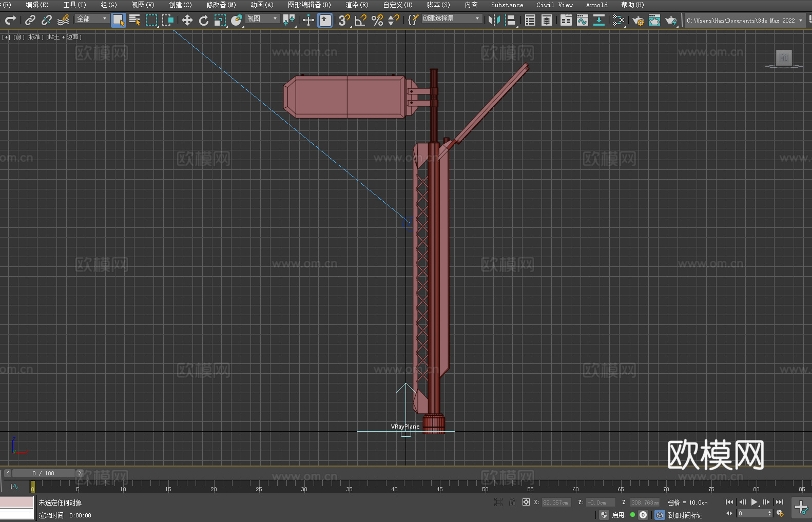Open the Render Setup teapot icon
Screen dimensions: 812x522
(x=637, y=21)
